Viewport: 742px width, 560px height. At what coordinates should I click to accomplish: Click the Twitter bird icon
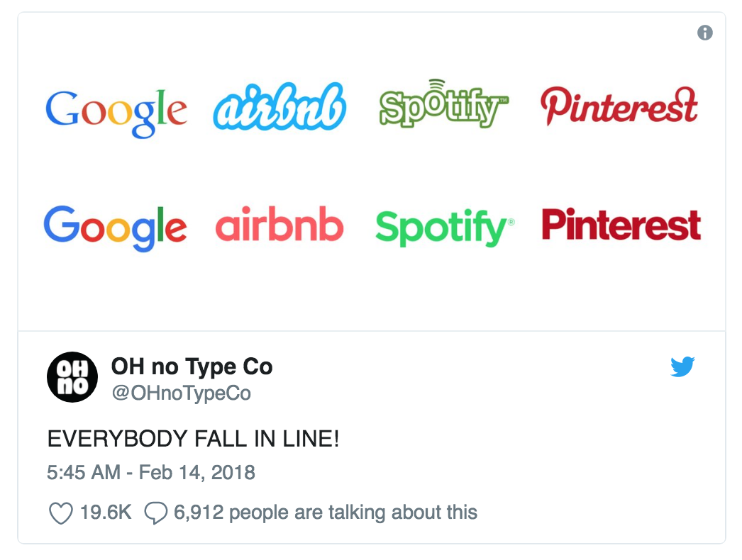[x=683, y=367]
